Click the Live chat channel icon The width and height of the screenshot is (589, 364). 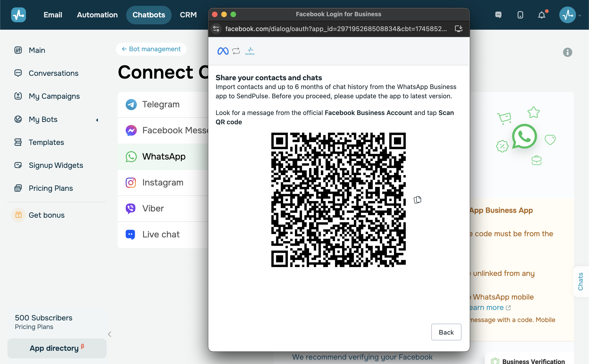[x=130, y=234]
